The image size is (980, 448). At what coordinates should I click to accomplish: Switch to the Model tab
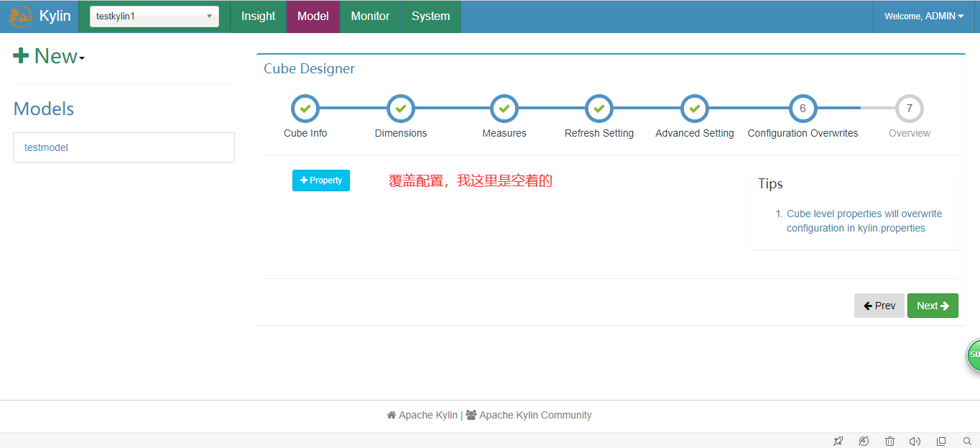pos(313,16)
